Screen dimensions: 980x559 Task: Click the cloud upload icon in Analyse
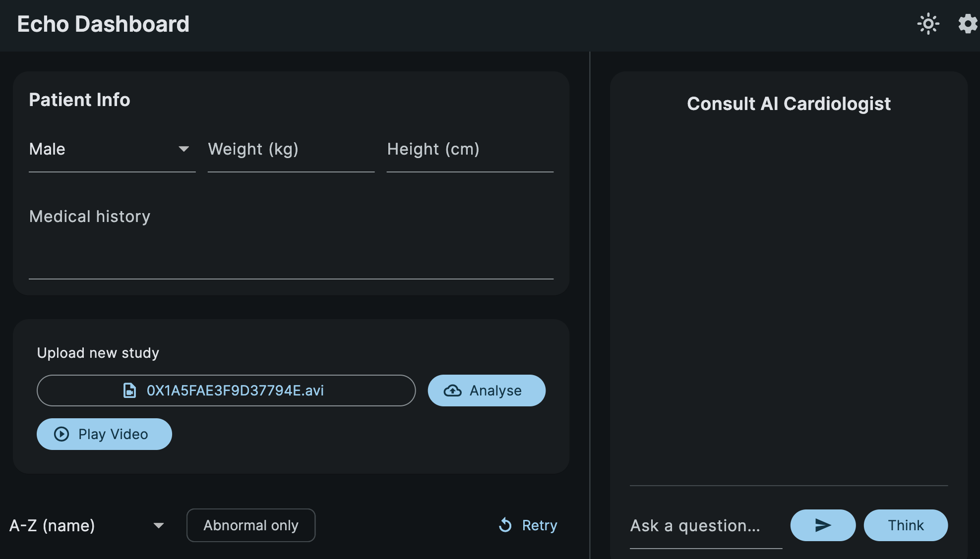(x=452, y=391)
